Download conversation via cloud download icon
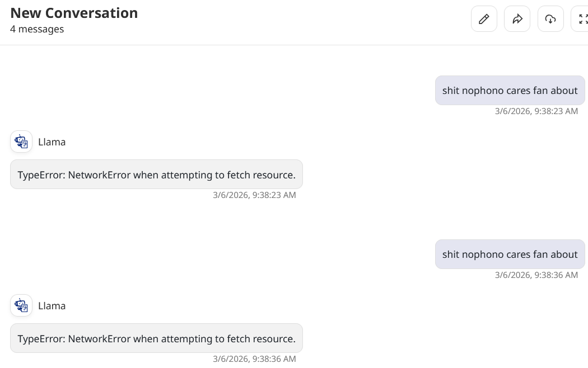 550,20
